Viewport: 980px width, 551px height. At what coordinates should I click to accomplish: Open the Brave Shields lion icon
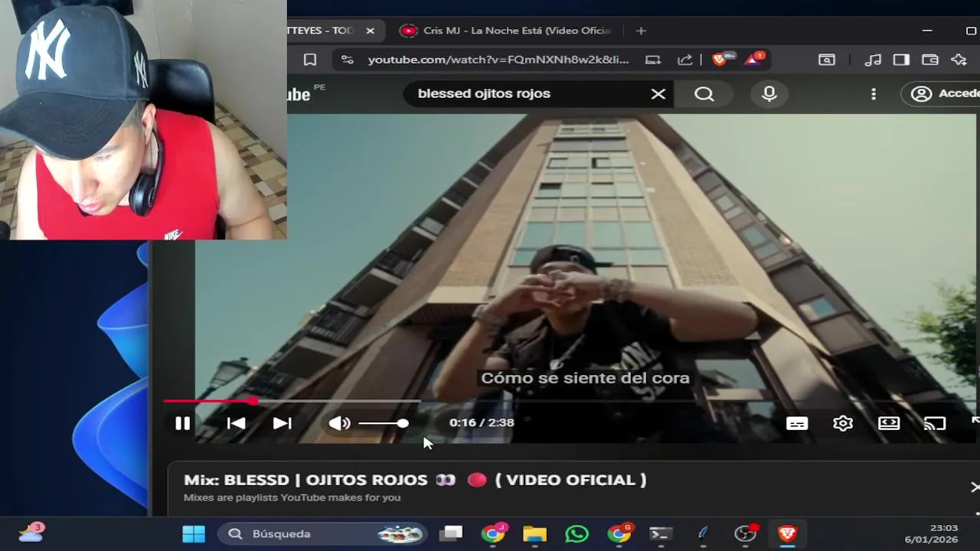(720, 59)
